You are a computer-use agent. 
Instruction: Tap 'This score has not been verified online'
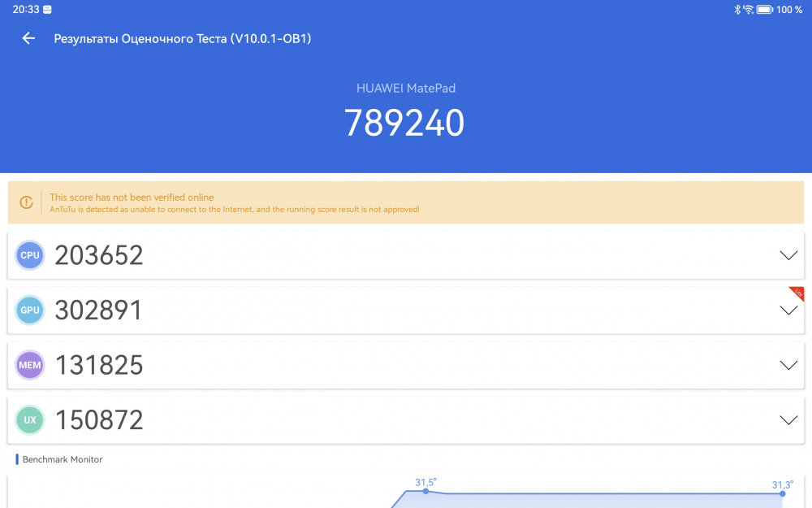(x=132, y=197)
